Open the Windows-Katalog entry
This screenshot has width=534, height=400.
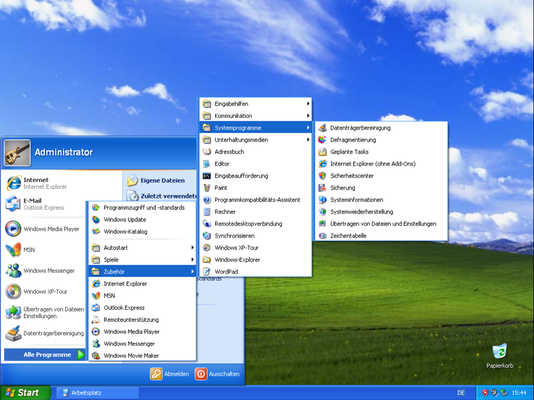tap(142, 231)
